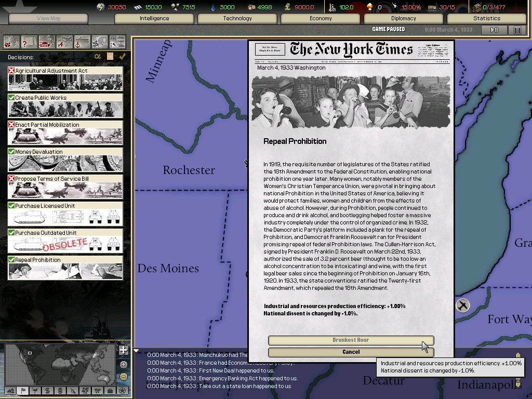This screenshot has width=532, height=399.
Task: Click the minimap move-arrows button
Action: [124, 350]
